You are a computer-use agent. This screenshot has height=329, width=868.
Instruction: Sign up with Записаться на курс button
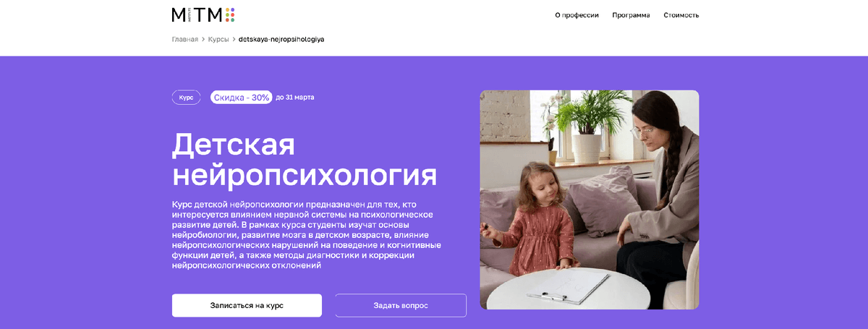[247, 305]
